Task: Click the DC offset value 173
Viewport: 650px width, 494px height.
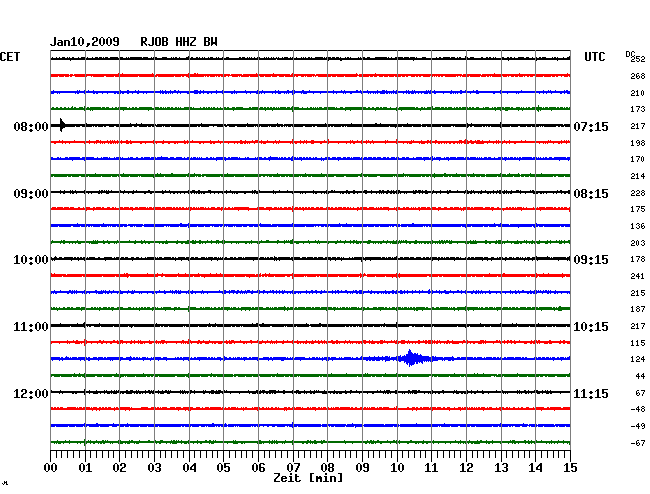Action: (x=638, y=109)
